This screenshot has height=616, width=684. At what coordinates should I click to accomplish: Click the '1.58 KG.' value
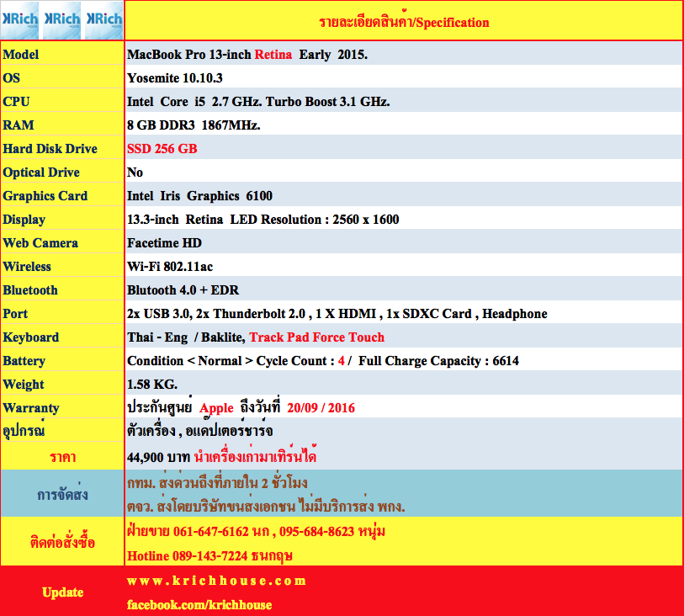tap(152, 385)
